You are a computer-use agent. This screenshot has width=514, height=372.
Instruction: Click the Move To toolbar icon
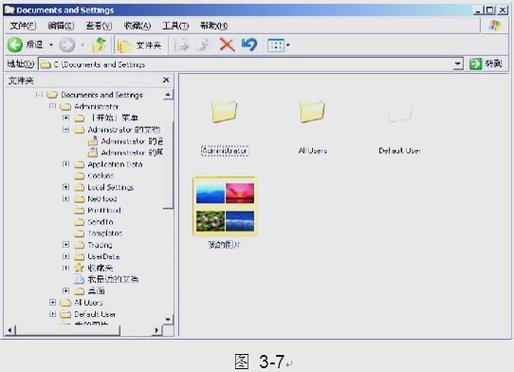182,45
